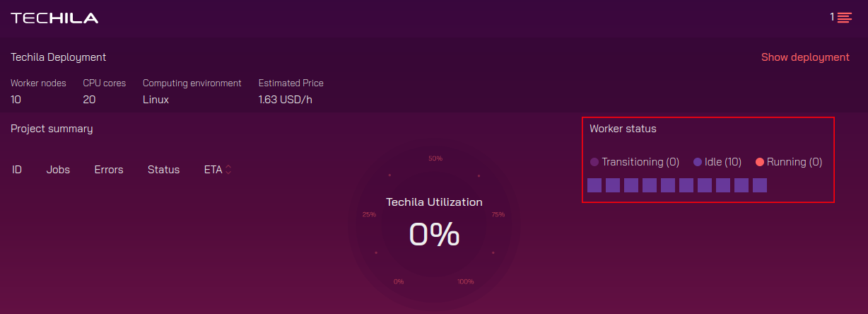Click the first worker status square
This screenshot has height=314, width=868.
coord(594,185)
